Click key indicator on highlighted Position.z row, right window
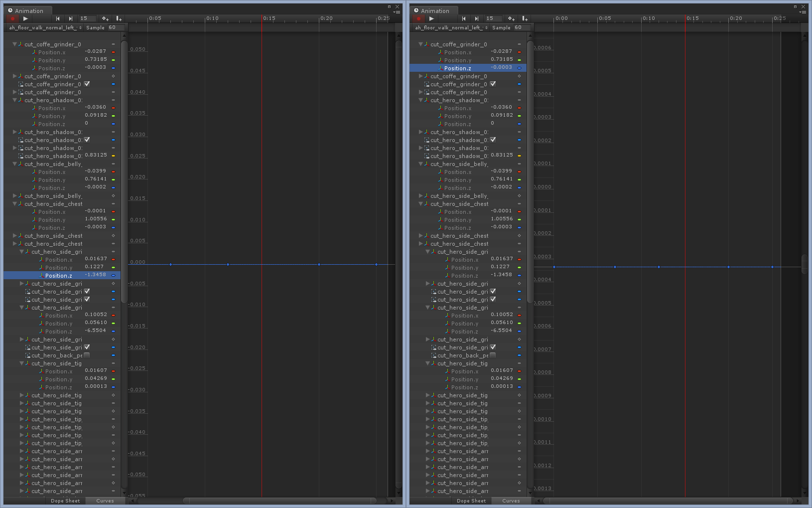Viewport: 812px width, 508px height. tap(519, 68)
